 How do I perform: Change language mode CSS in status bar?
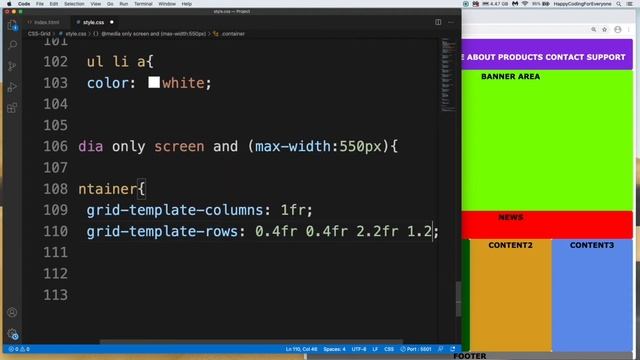click(x=389, y=349)
